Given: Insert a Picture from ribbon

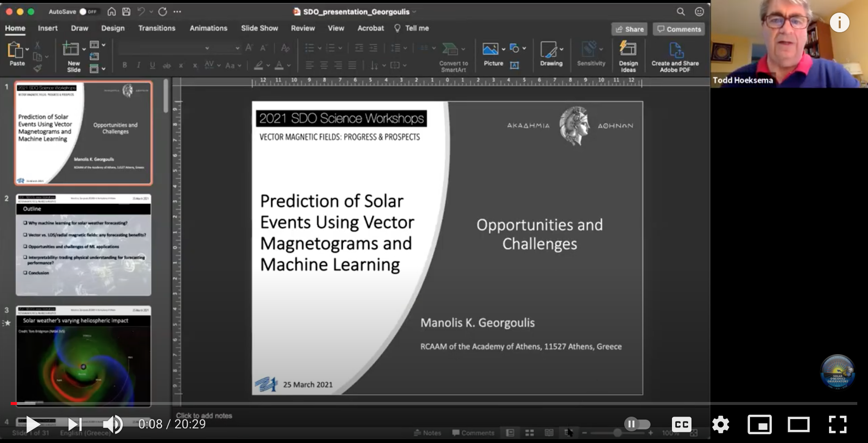Looking at the screenshot, I should pos(490,49).
